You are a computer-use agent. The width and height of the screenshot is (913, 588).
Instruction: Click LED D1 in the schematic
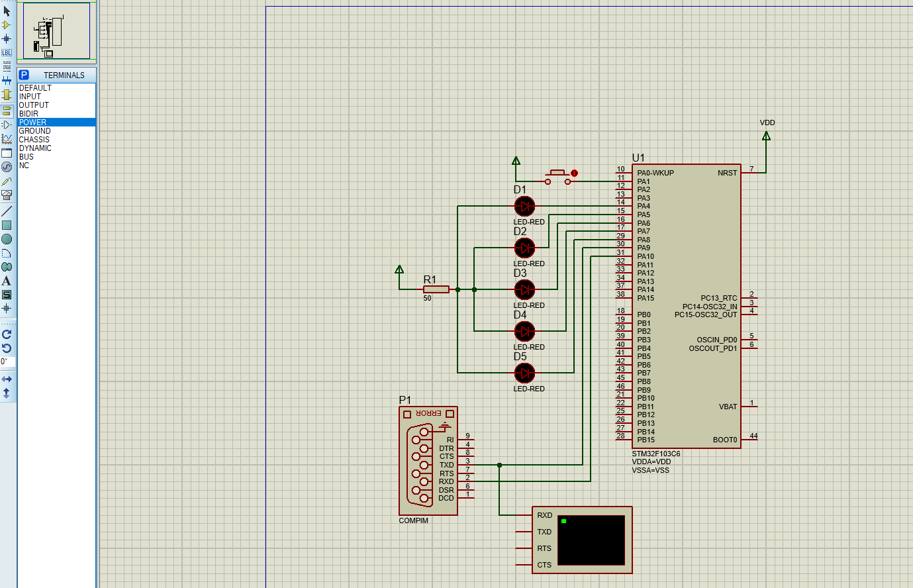524,206
